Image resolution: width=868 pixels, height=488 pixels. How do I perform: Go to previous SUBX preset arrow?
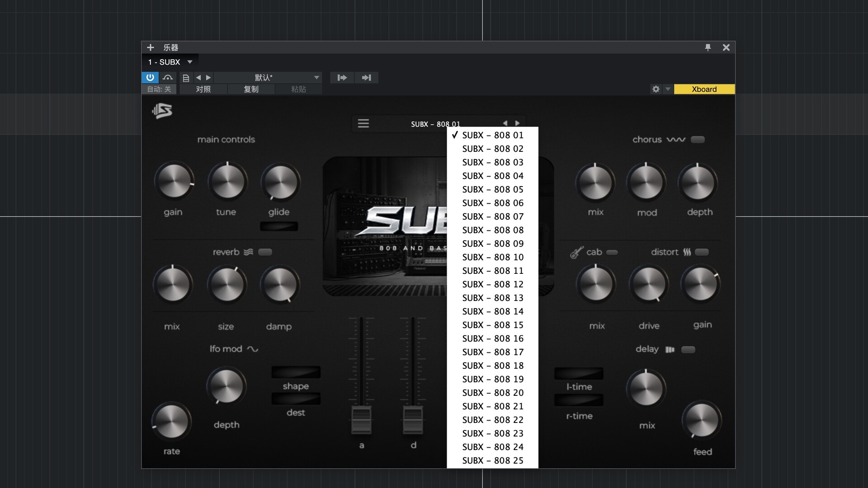(x=505, y=123)
